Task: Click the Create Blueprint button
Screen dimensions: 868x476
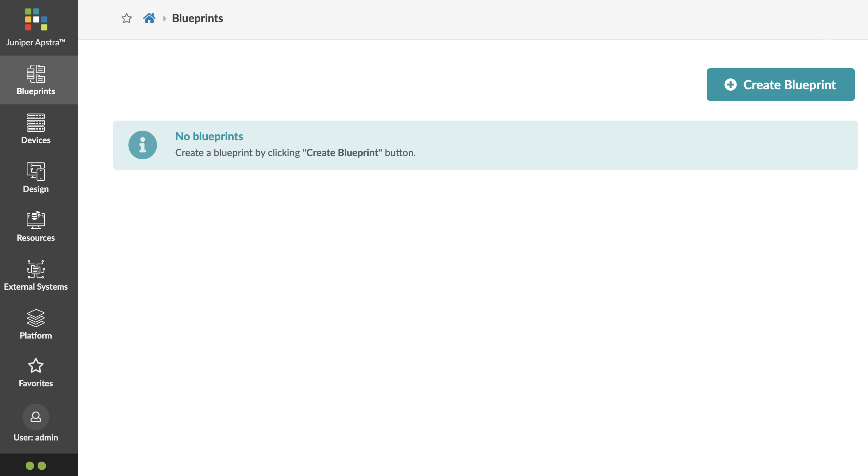Action: click(x=780, y=85)
